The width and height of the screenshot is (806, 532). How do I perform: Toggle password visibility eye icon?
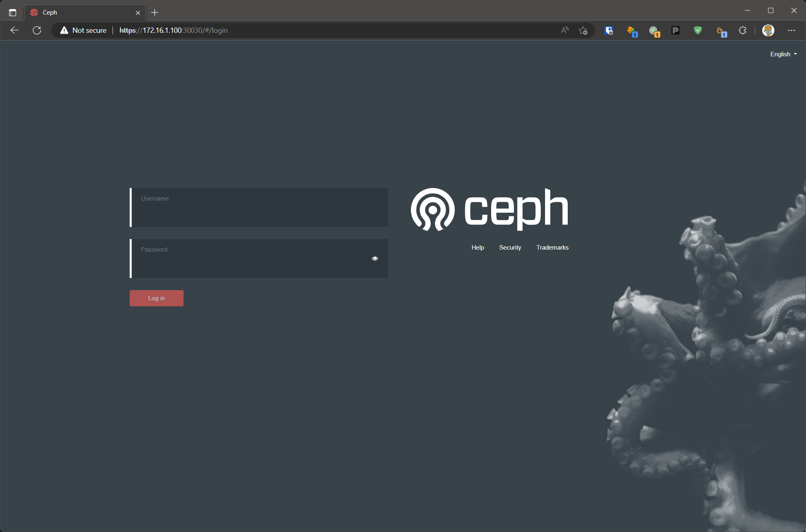point(375,259)
